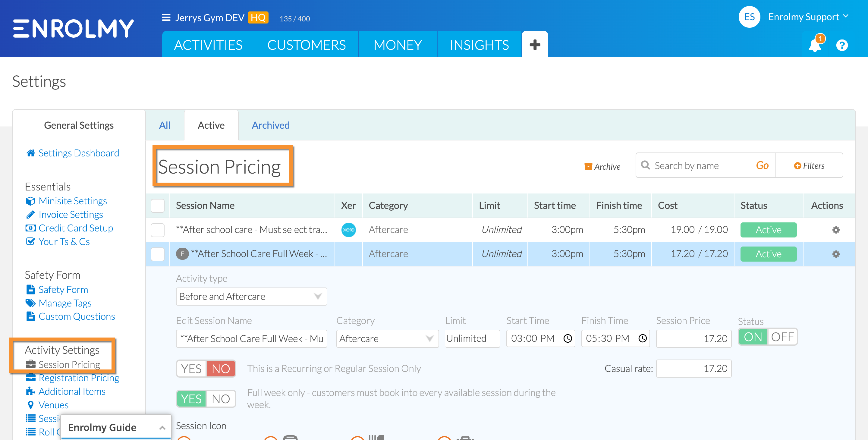Click the Manage Tags icon
This screenshot has width=868, height=440.
click(30, 303)
